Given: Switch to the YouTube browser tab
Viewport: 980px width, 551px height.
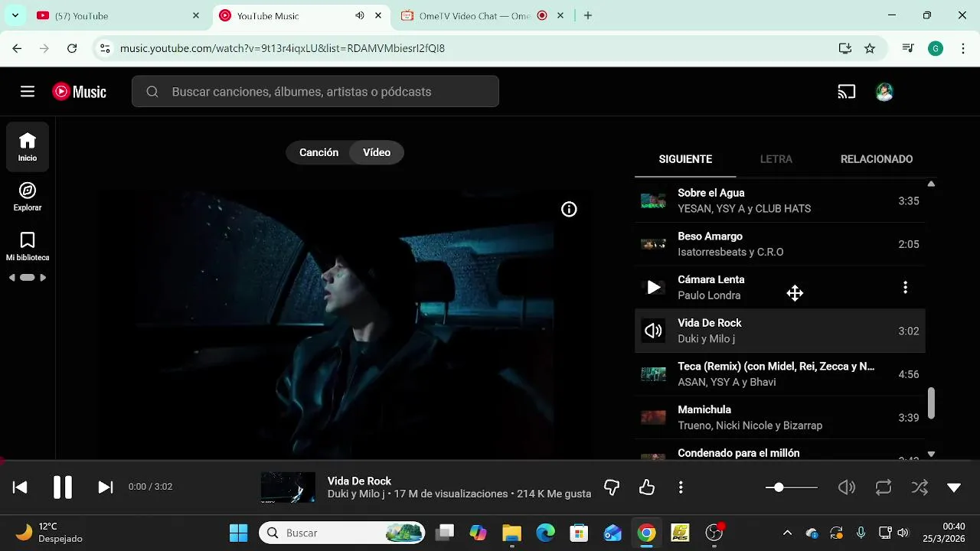Looking at the screenshot, I should pos(119,15).
